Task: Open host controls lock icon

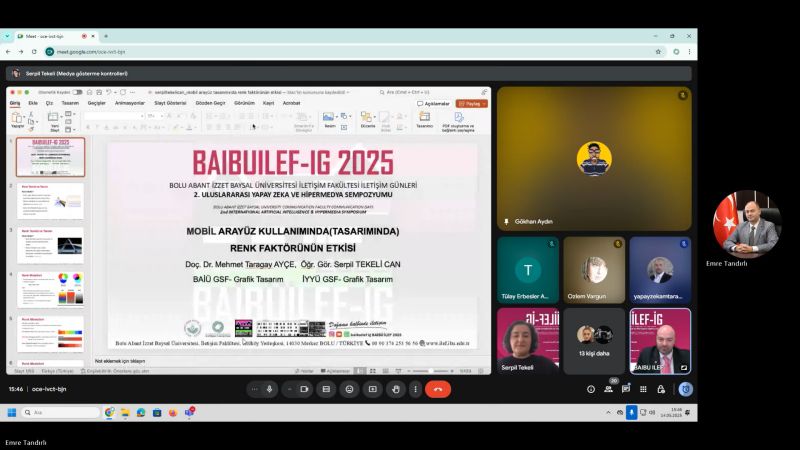Action: 661,389
